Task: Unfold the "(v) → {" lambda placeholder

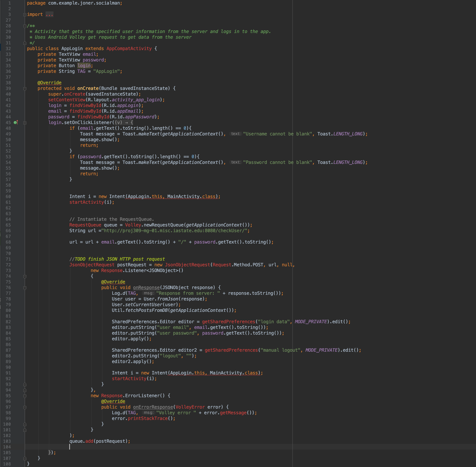Action: click(124, 122)
